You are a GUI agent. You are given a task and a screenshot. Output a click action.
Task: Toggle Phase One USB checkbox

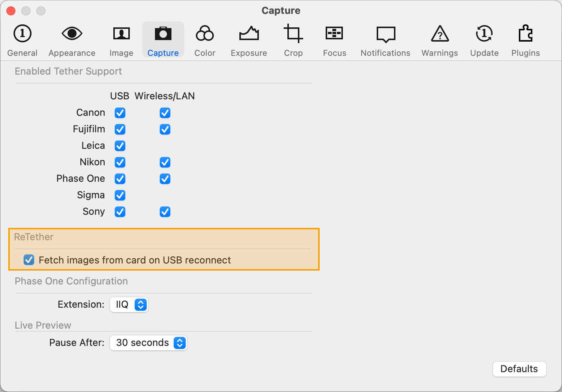coord(120,179)
